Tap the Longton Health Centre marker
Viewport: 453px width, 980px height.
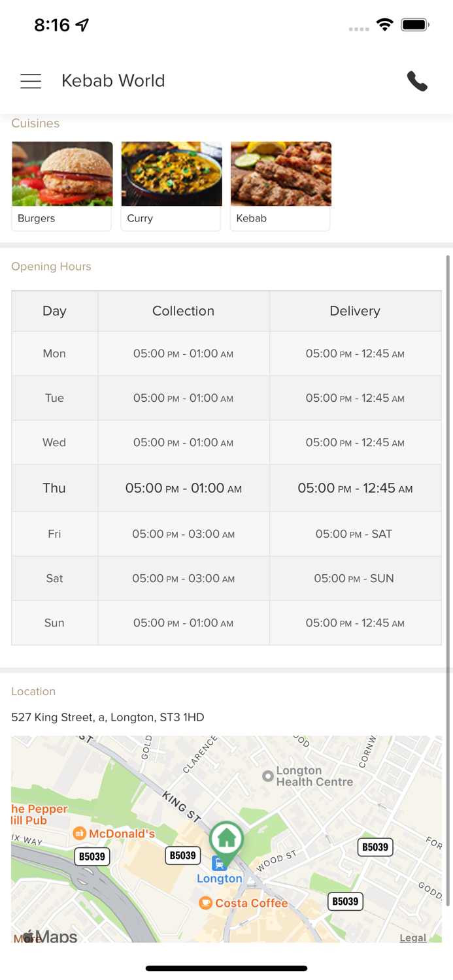tap(267, 776)
